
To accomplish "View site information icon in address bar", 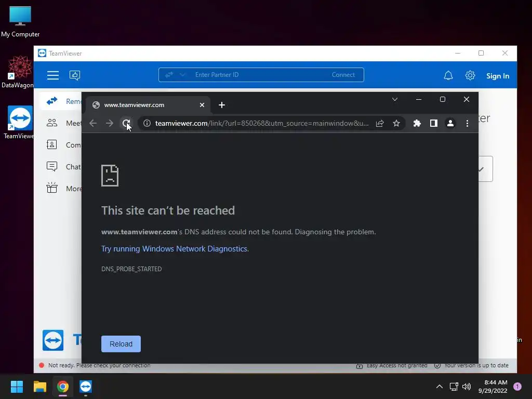I will coord(147,123).
